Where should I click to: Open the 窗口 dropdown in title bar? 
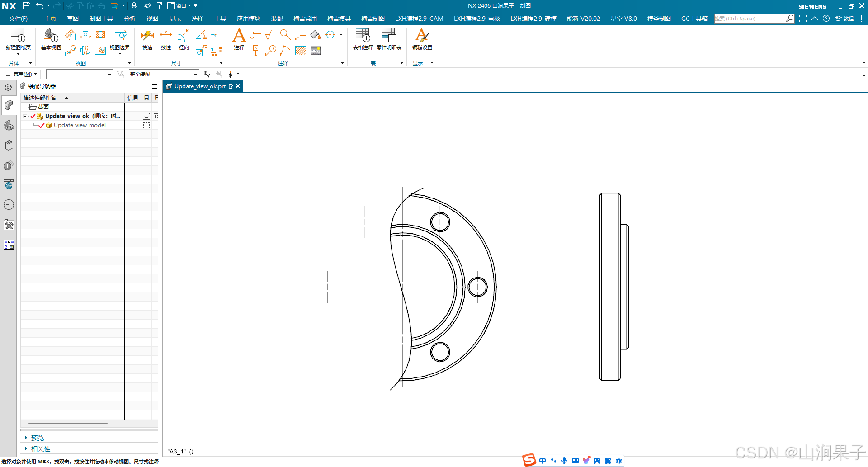(x=180, y=6)
